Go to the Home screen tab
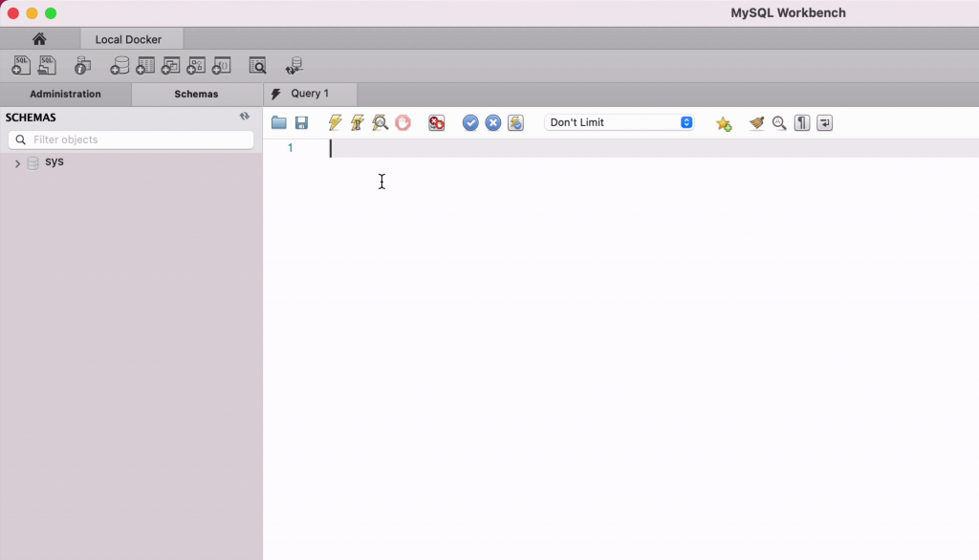Viewport: 979px width, 560px height. 39,39
